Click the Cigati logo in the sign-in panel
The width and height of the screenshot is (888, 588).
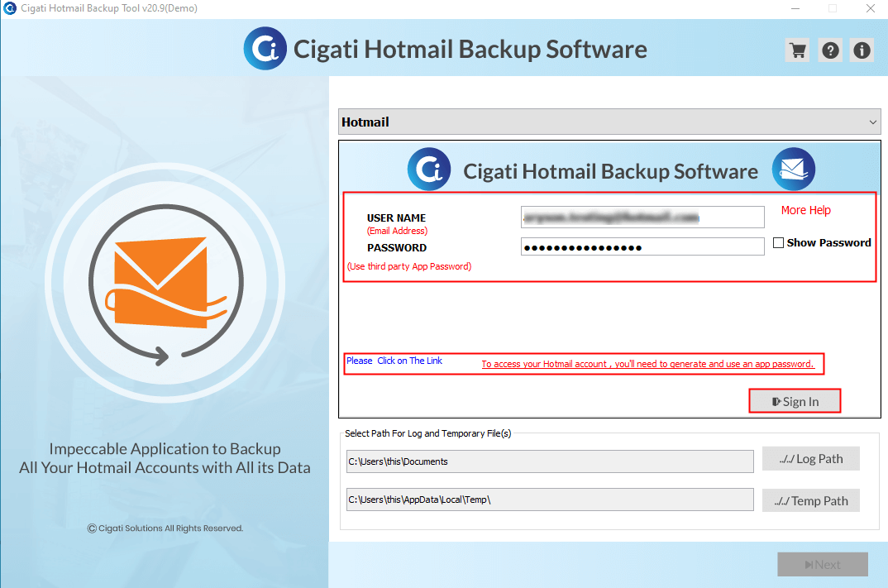[429, 169]
